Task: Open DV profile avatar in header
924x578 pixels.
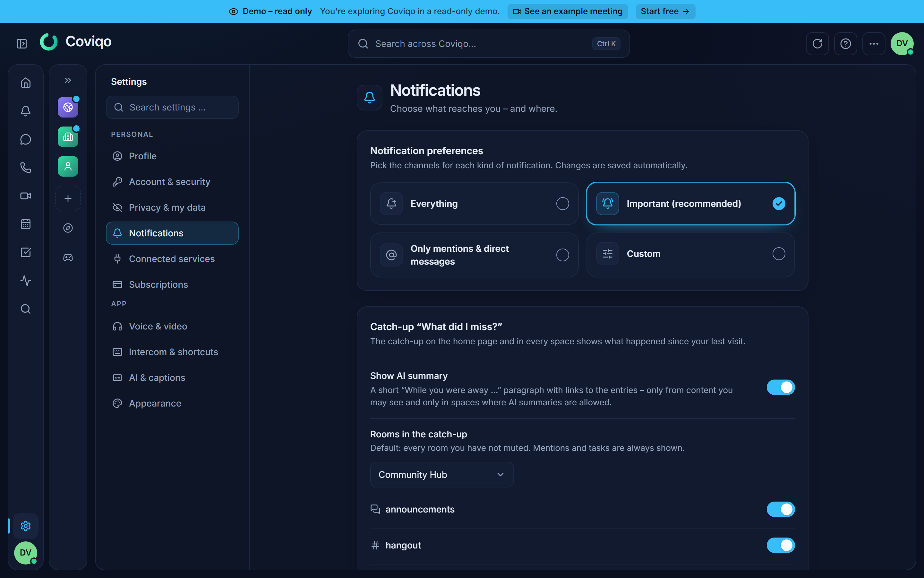Action: [x=902, y=44]
